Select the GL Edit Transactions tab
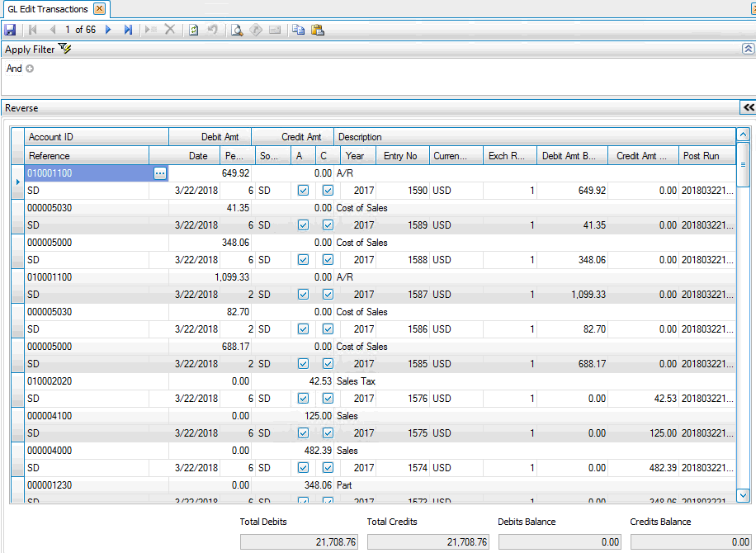The width and height of the screenshot is (756, 553). pyautogui.click(x=48, y=9)
